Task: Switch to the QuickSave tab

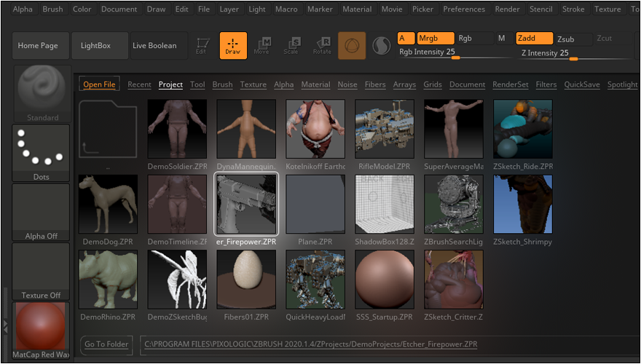Action: click(x=582, y=84)
